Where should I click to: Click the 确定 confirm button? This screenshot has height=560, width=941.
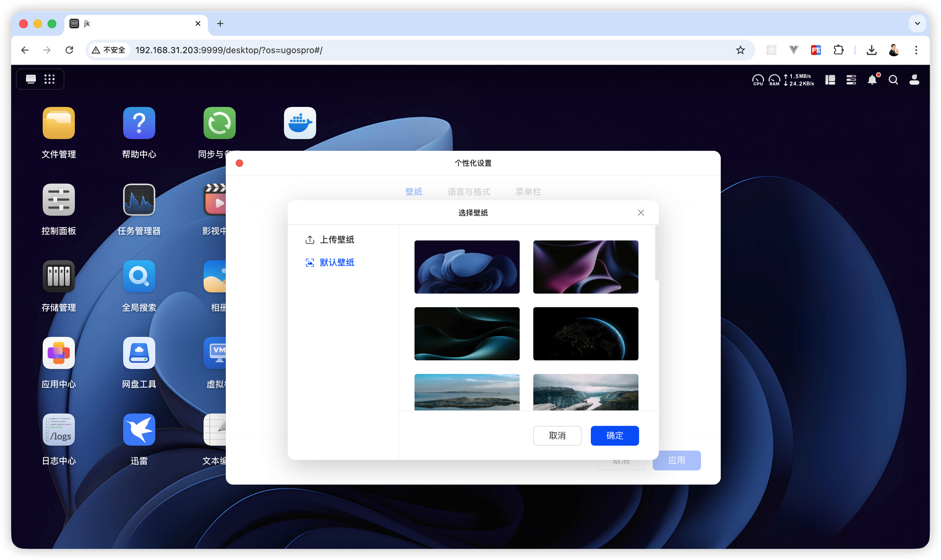tap(614, 435)
